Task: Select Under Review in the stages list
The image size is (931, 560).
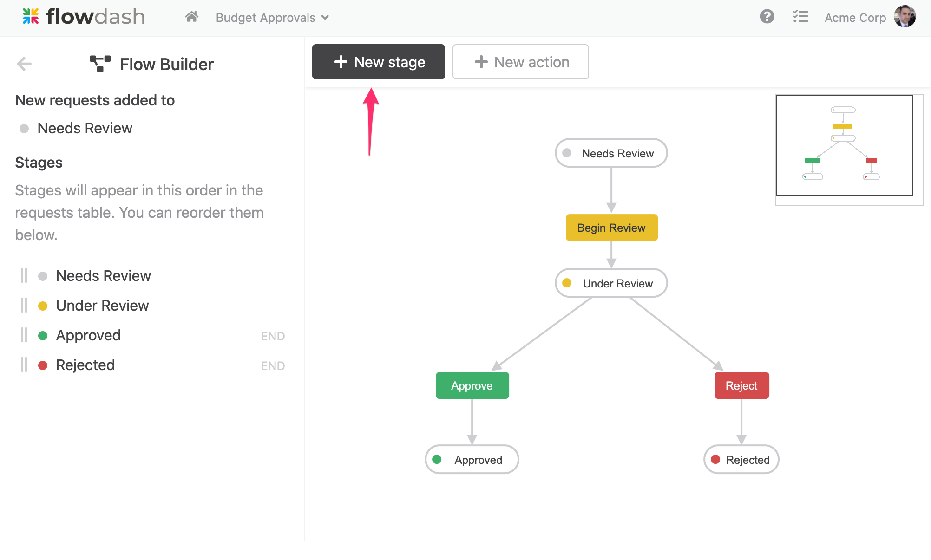Action: [102, 306]
